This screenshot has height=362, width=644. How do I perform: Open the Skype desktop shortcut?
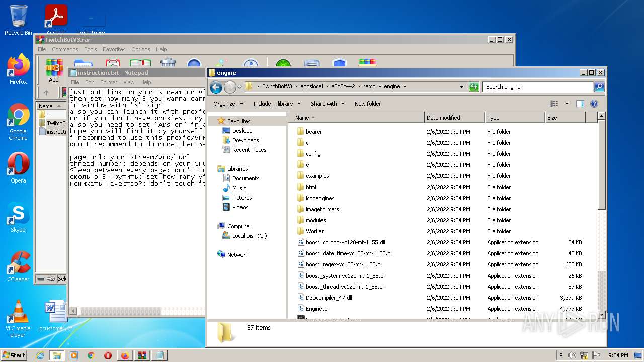pos(18,217)
